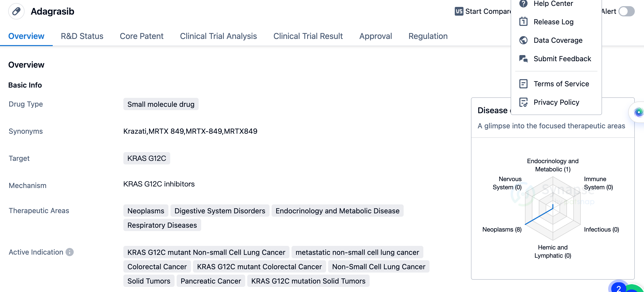644x292 pixels.
Task: Open Help Center from the menu
Action: pos(553,4)
